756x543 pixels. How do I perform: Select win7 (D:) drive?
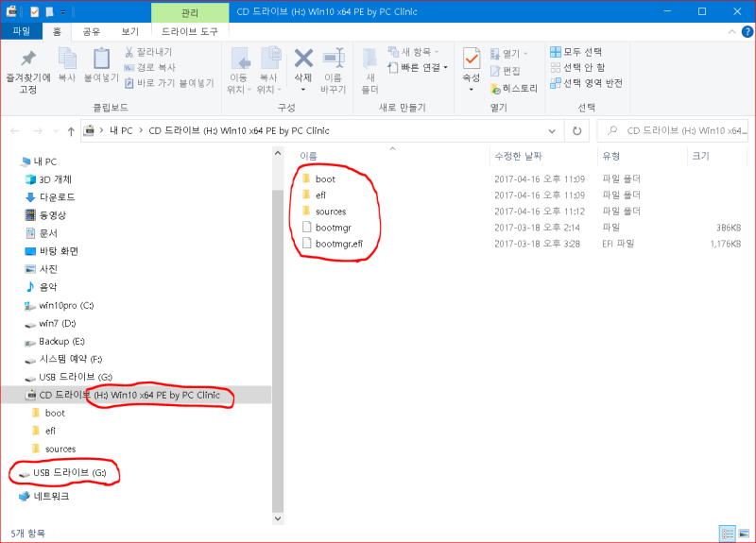pos(51,323)
